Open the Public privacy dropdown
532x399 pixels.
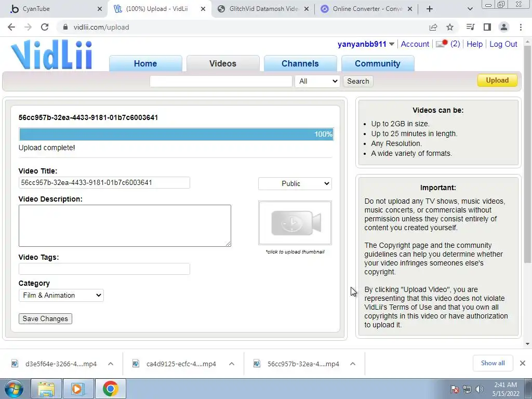pyautogui.click(x=295, y=183)
